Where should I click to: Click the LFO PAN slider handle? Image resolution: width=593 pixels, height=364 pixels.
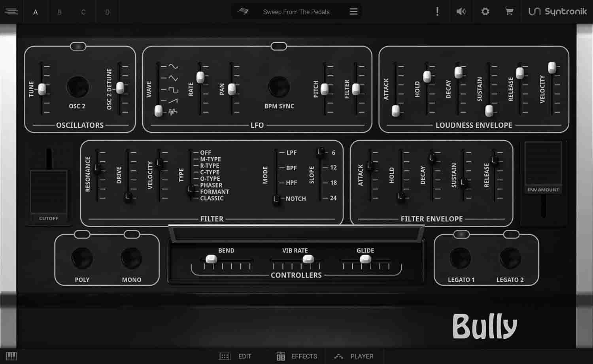click(x=232, y=89)
